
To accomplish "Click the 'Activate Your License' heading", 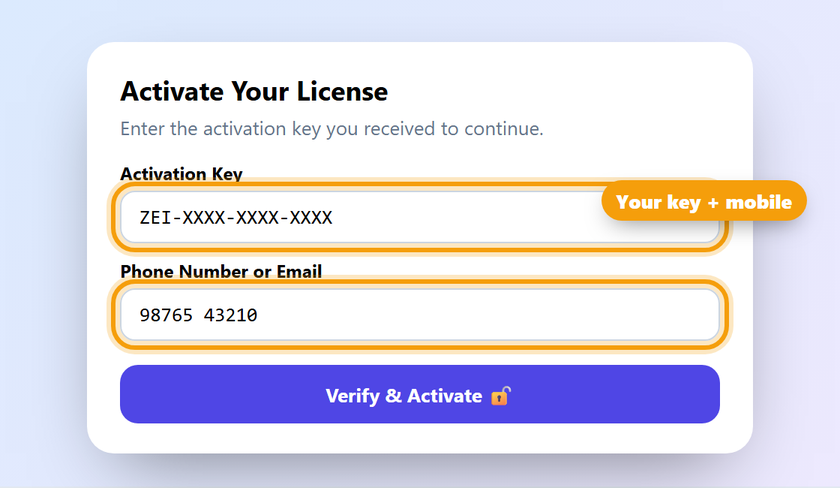I will [x=254, y=91].
